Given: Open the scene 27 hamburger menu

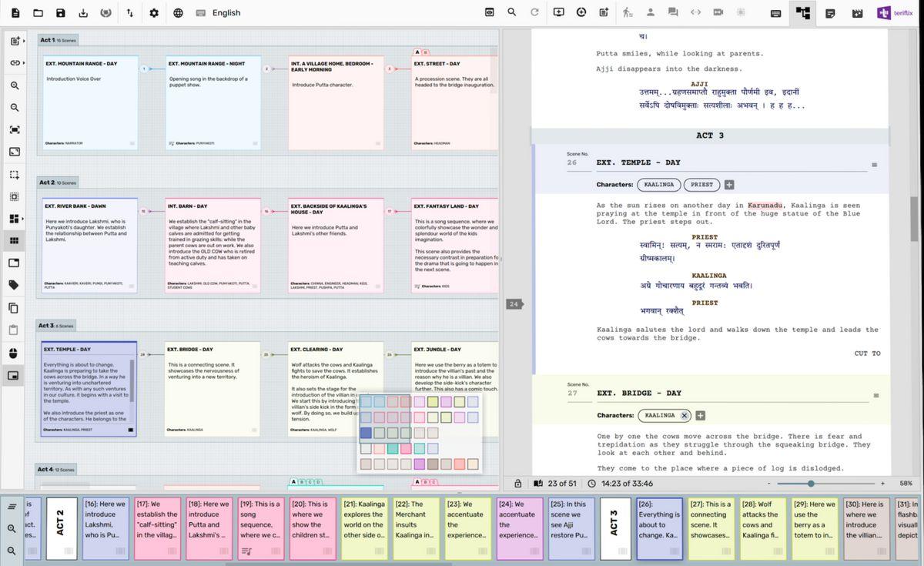Looking at the screenshot, I should tap(875, 396).
